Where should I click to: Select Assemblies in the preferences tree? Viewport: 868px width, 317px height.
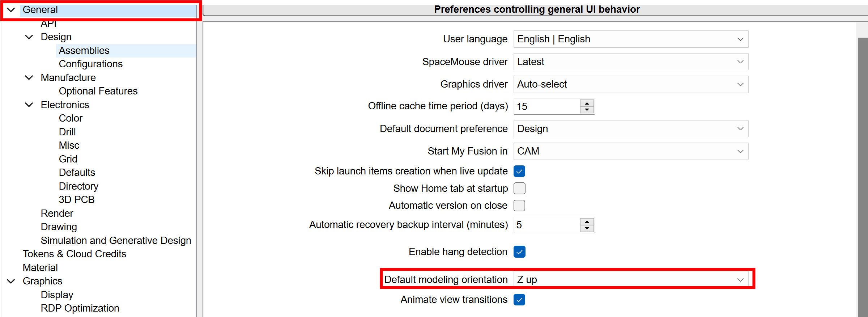[x=84, y=51]
